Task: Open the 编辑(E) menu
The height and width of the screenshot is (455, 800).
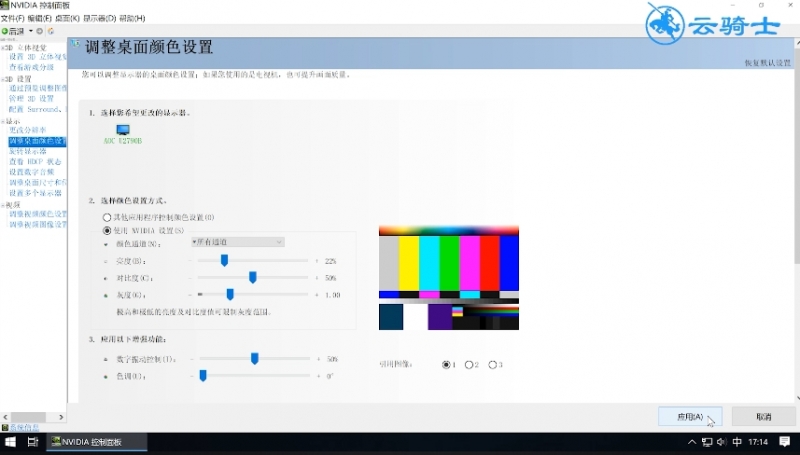Action: (39, 18)
